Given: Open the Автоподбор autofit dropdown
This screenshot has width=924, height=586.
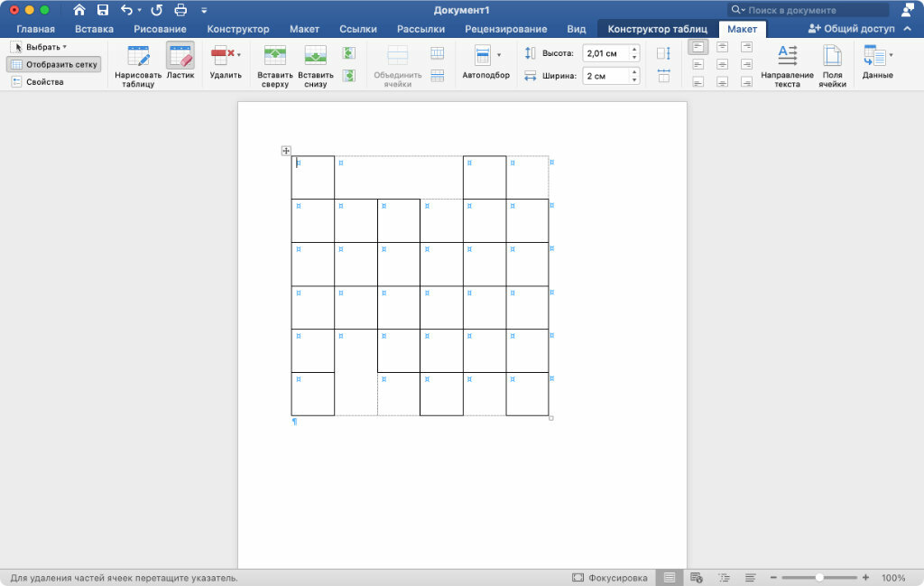Looking at the screenshot, I should pyautogui.click(x=485, y=63).
